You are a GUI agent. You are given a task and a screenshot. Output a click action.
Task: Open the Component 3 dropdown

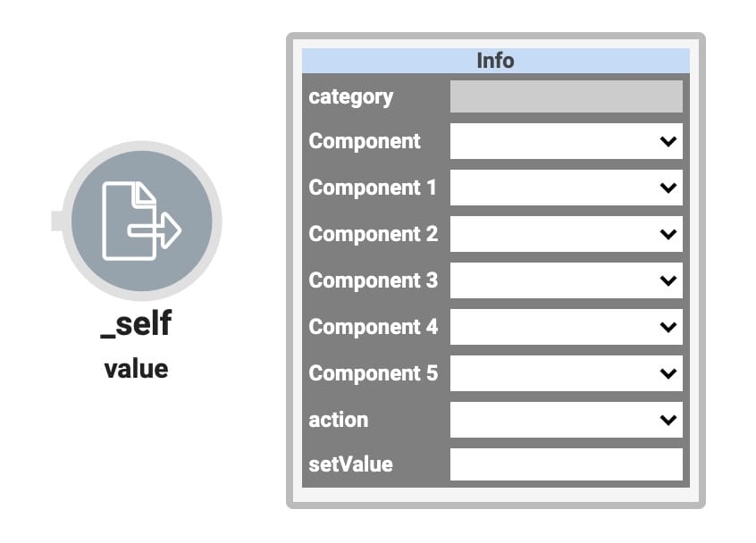pyautogui.click(x=566, y=280)
